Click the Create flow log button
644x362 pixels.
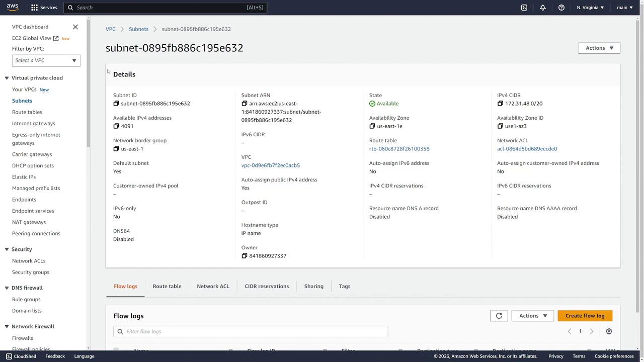point(585,316)
